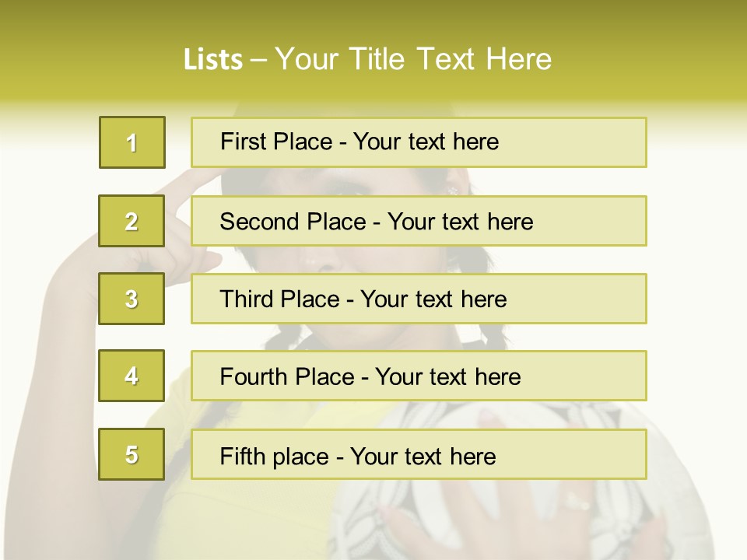Click 'Your text here' in Third Place row
The height and width of the screenshot is (560, 747).
click(x=434, y=299)
